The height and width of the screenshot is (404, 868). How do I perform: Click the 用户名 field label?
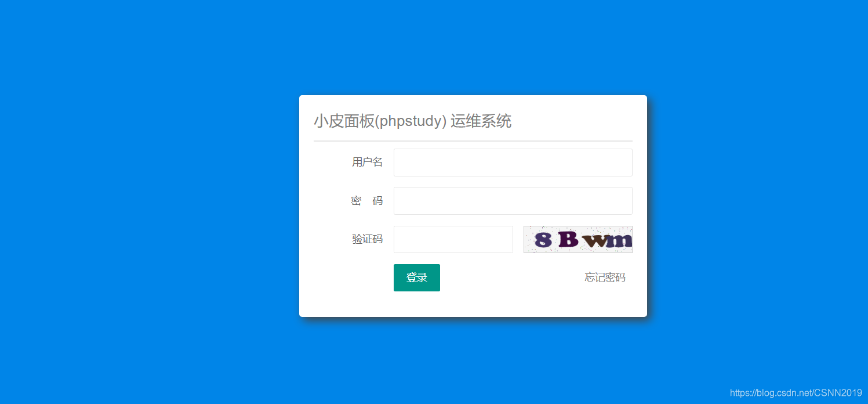(367, 162)
